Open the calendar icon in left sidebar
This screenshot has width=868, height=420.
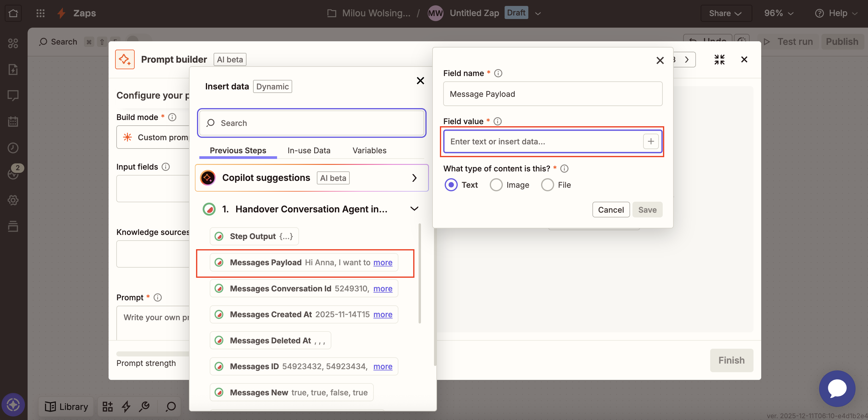click(x=13, y=122)
